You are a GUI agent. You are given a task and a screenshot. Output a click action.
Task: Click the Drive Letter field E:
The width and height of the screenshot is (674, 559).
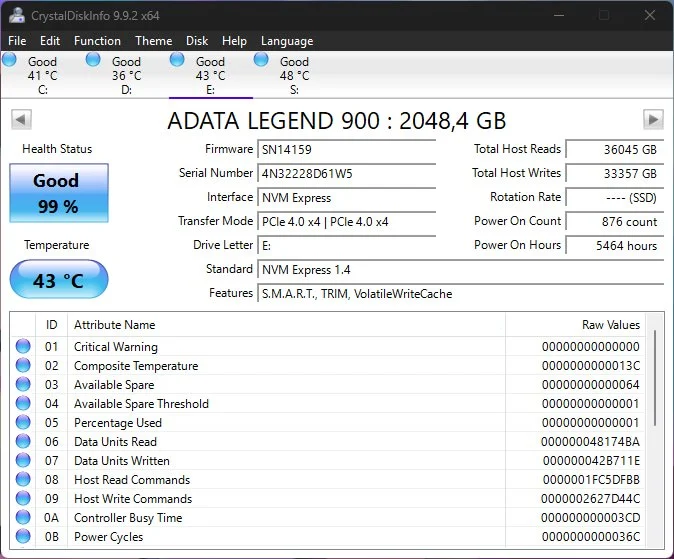[x=346, y=246]
